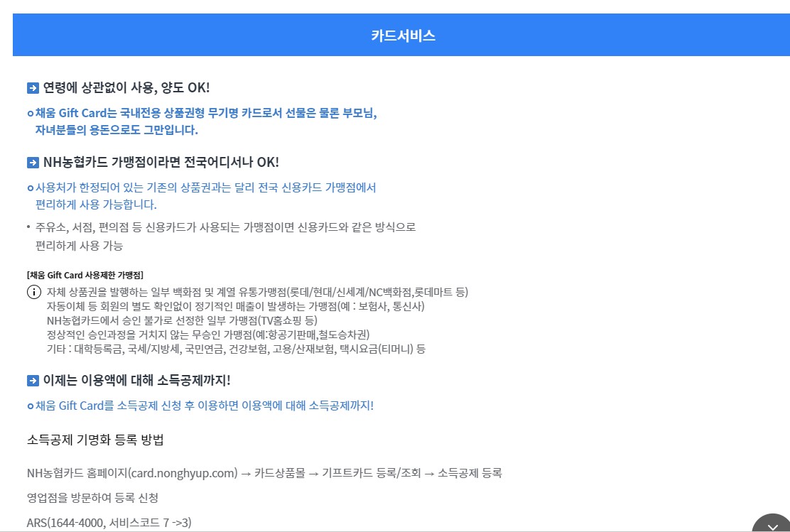The image size is (790, 532).
Task: Click the 카드서비스 blue header tab
Action: [x=403, y=35]
